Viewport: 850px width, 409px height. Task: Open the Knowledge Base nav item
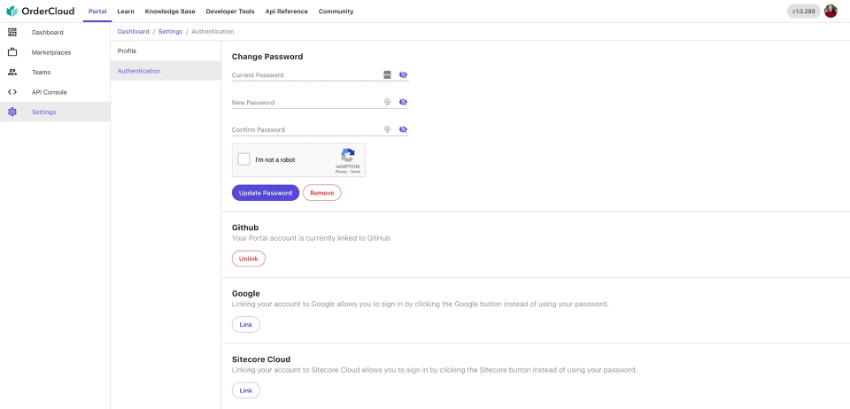pos(170,11)
